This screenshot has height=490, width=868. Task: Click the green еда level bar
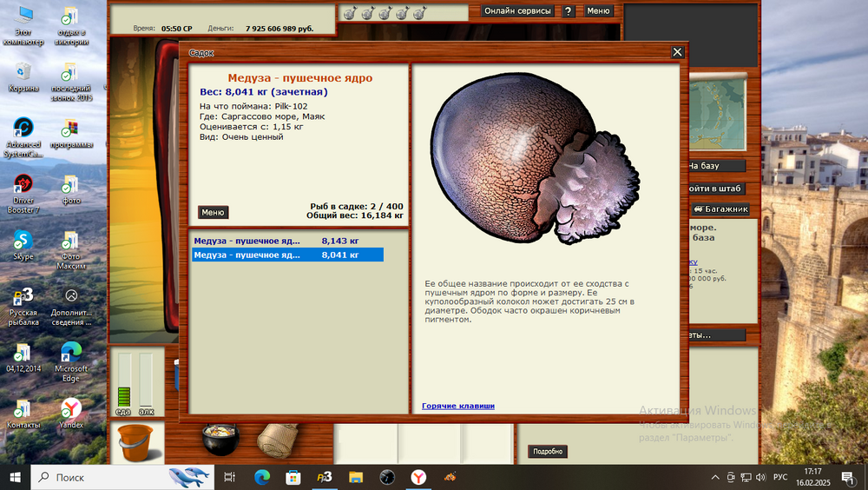[x=123, y=394]
